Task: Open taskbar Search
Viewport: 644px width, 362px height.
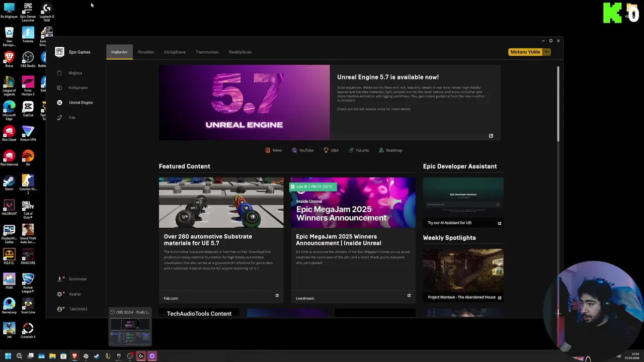Action: [x=19, y=356]
